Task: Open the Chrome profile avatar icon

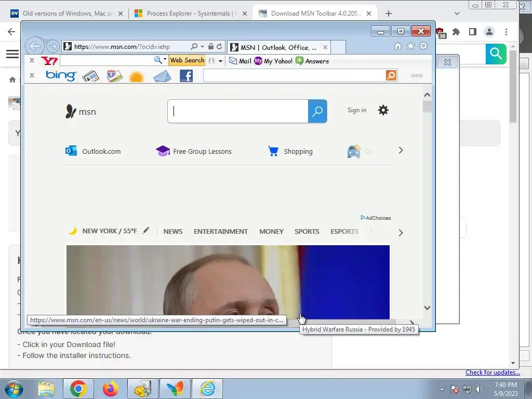Action: (489, 32)
